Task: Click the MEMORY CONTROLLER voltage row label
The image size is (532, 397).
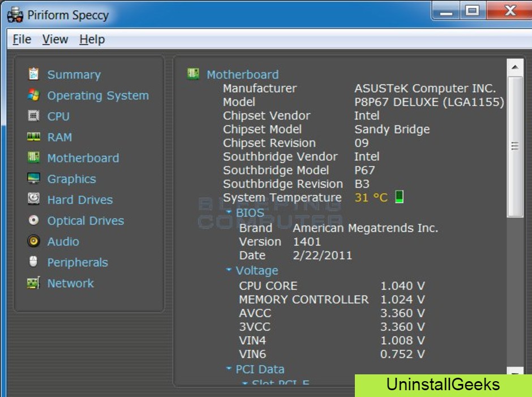Action: 304,300
